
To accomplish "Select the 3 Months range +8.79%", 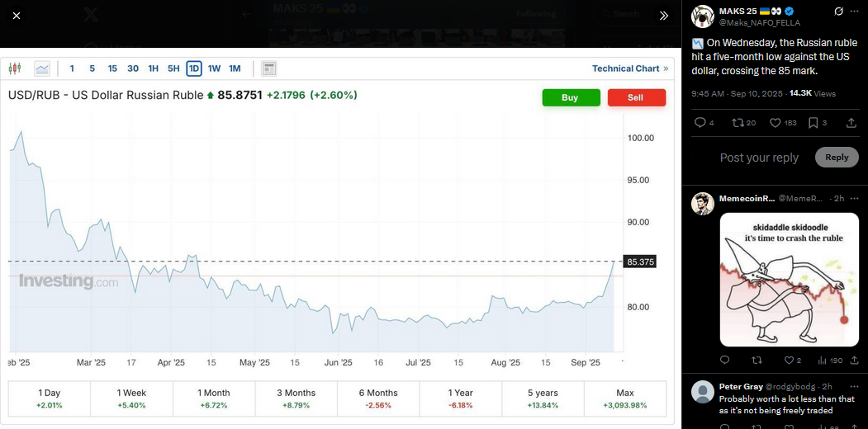I will [296, 398].
